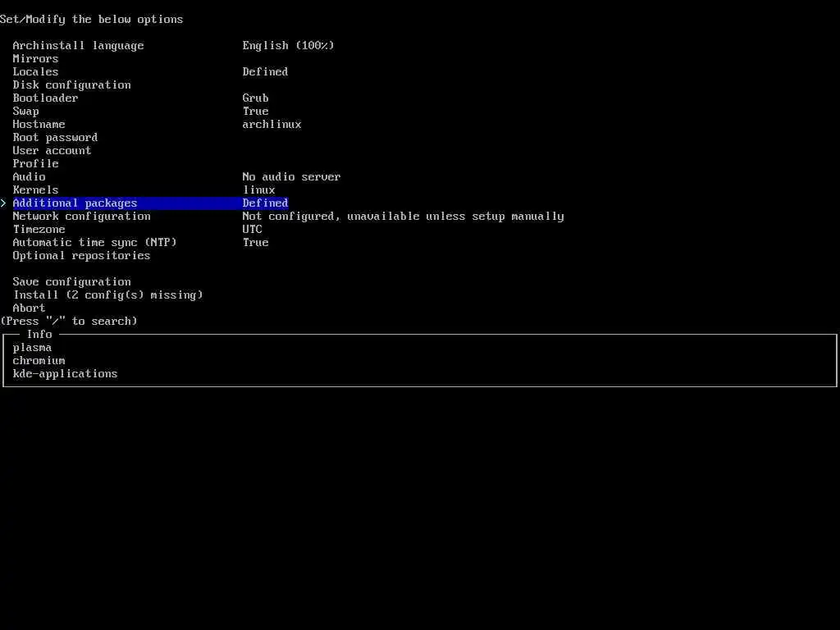
Task: Click the Info panel title
Action: click(39, 335)
